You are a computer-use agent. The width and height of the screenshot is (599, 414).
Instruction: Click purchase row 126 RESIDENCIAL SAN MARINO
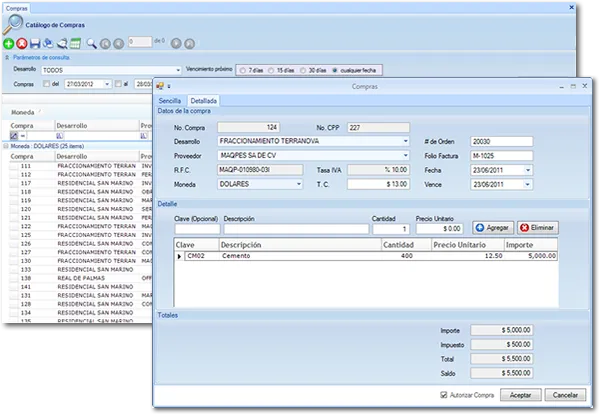coord(80,244)
